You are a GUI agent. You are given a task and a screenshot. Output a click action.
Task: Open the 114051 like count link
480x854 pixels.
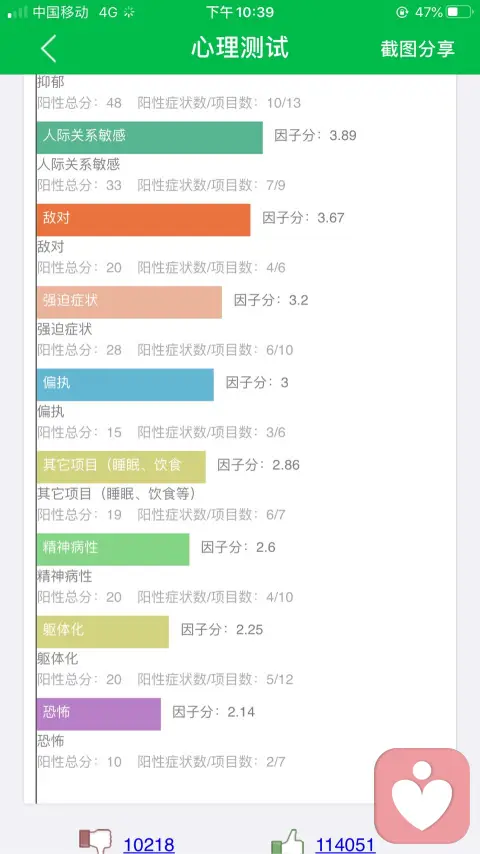click(x=345, y=844)
